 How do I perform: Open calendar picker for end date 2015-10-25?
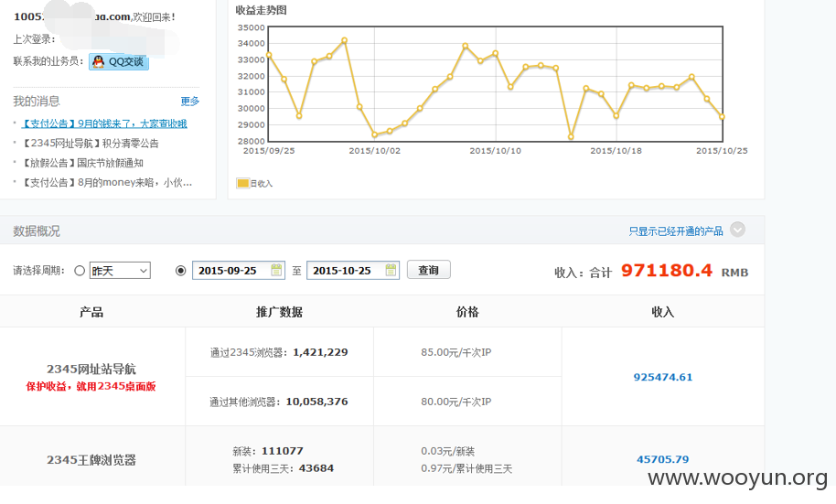click(x=391, y=271)
